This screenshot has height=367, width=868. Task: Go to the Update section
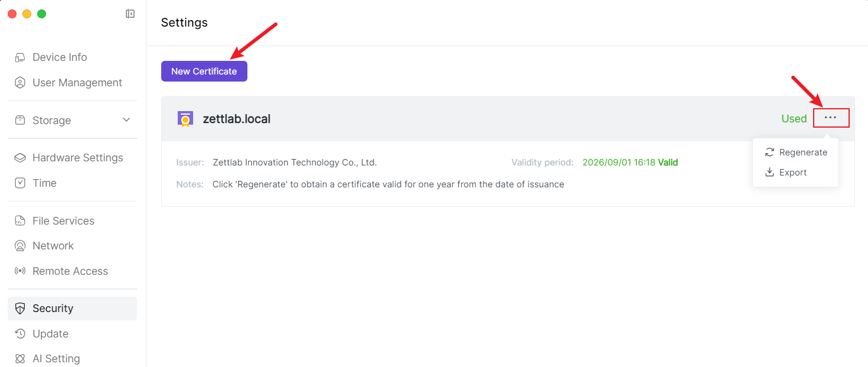pyautogui.click(x=50, y=334)
